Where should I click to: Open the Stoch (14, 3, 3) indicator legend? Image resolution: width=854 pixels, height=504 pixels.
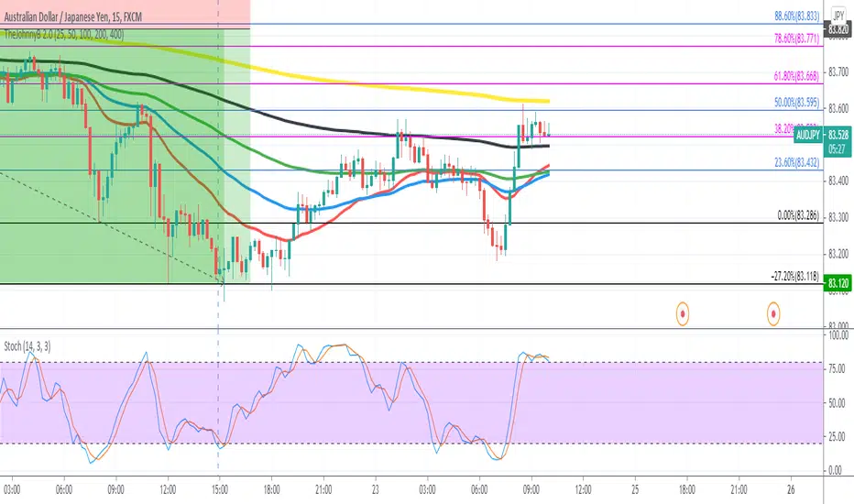27,346
